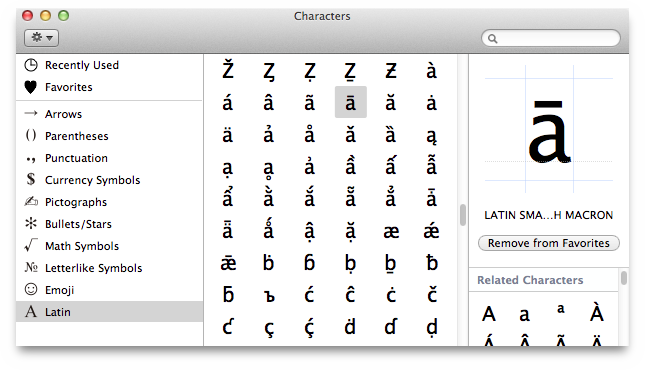Click Remove from Favorites button

click(x=549, y=243)
